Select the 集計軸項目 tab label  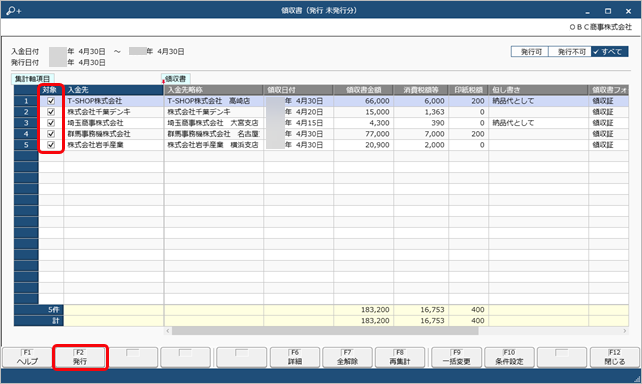pos(33,79)
